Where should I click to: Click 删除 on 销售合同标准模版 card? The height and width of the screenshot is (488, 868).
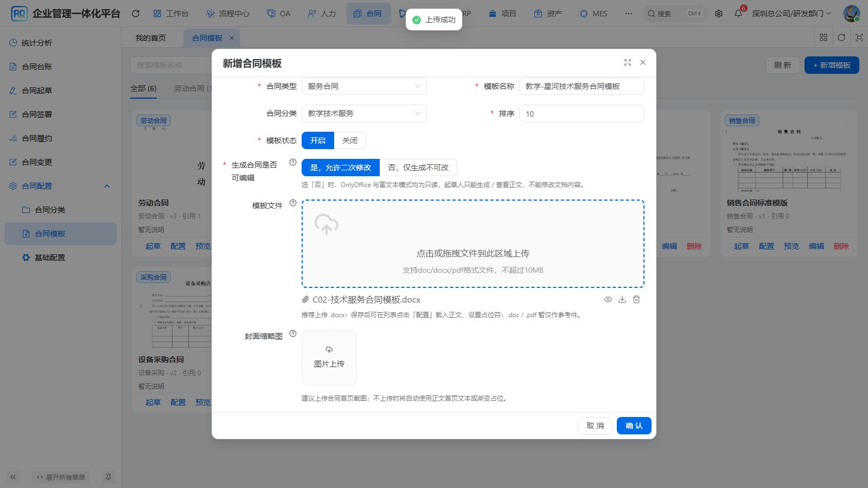(841, 246)
